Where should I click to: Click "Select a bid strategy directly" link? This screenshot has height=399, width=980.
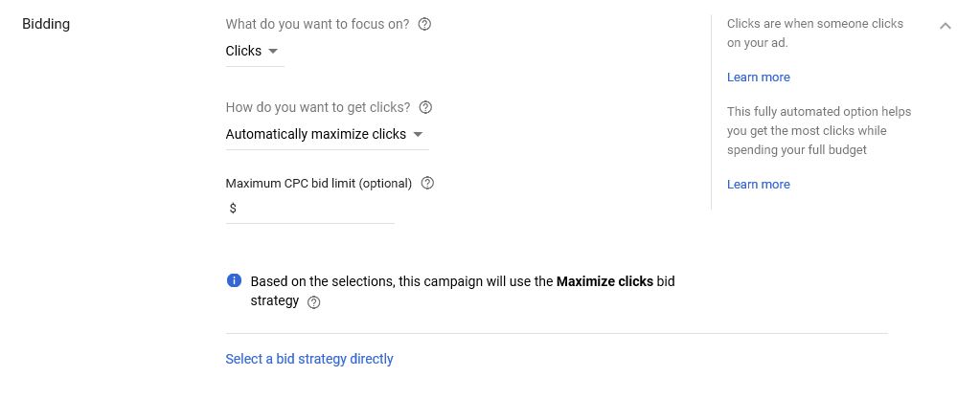(x=309, y=359)
